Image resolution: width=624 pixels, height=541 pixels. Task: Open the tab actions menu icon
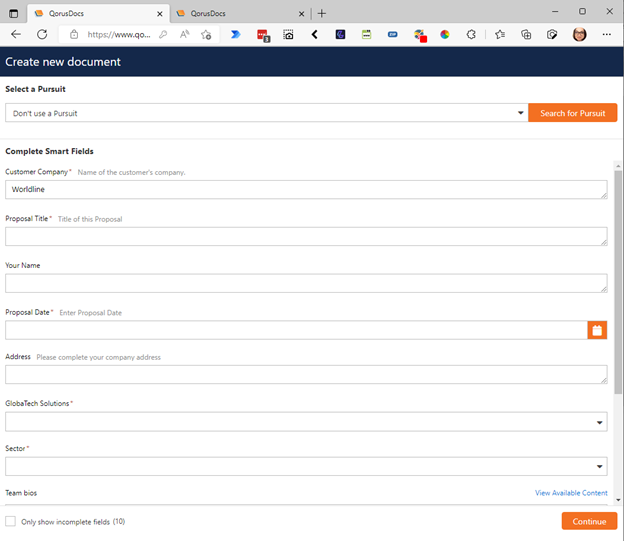[x=14, y=14]
